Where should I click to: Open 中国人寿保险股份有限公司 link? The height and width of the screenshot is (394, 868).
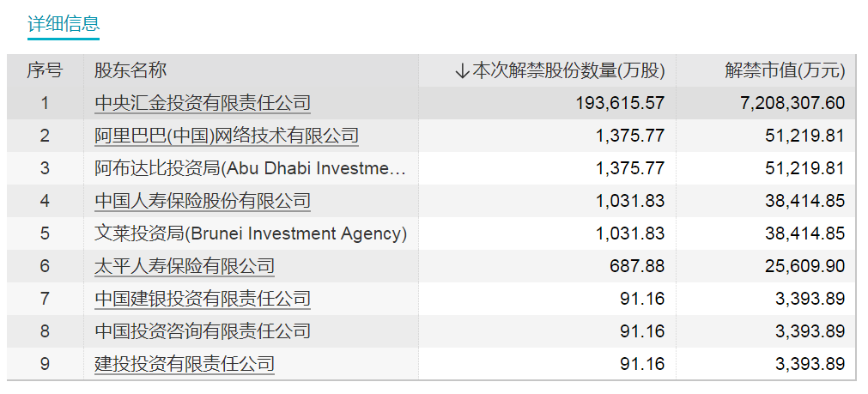click(x=203, y=201)
